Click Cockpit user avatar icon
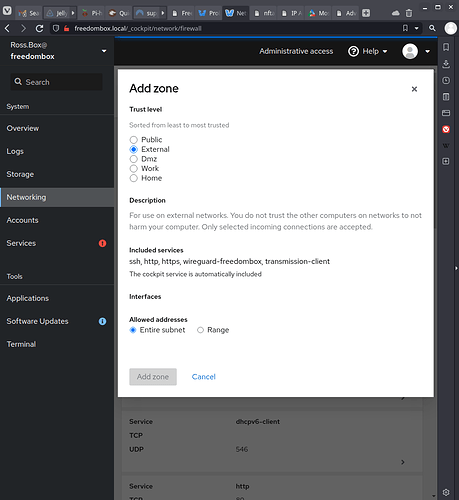Image resolution: width=459 pixels, height=500 pixels. click(x=410, y=51)
